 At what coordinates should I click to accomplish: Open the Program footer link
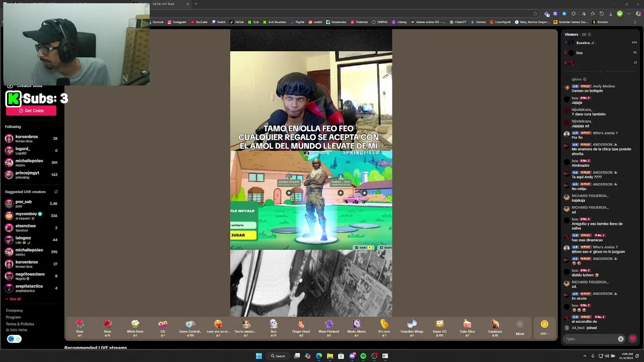tap(13, 317)
